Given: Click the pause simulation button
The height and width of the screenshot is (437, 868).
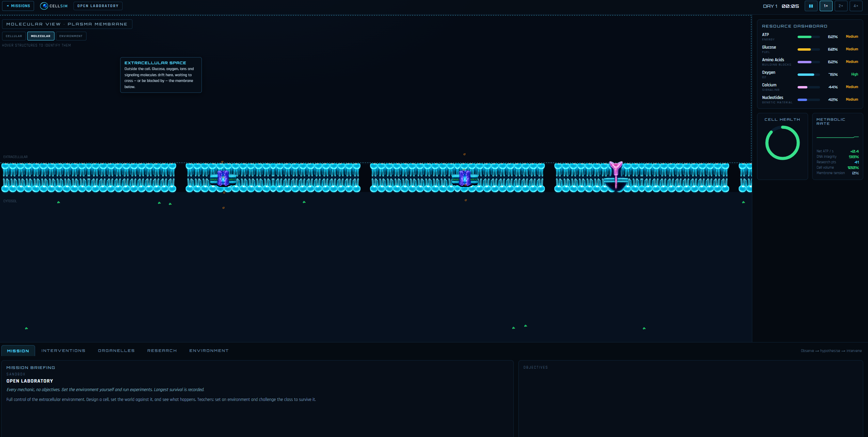Looking at the screenshot, I should click(x=811, y=6).
